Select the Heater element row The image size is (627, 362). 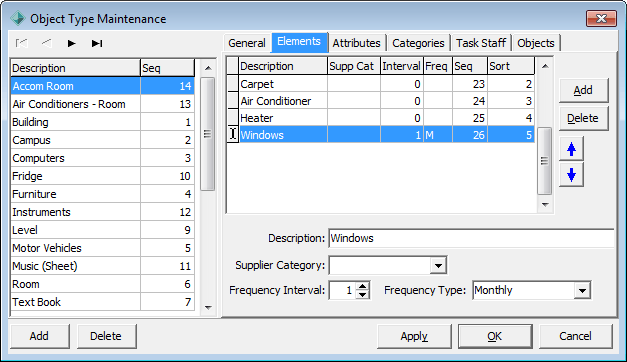click(387, 118)
